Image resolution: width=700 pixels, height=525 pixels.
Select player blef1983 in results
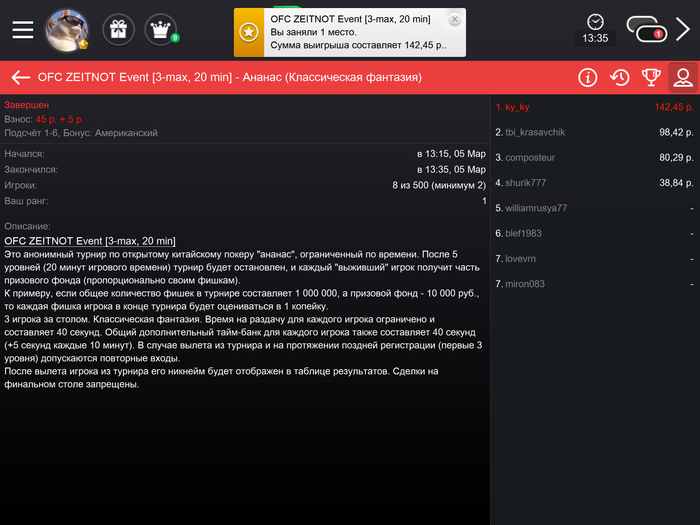click(595, 233)
